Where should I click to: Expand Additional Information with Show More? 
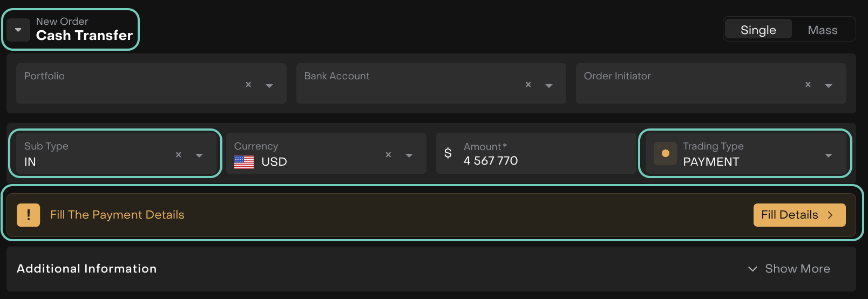pyautogui.click(x=789, y=269)
